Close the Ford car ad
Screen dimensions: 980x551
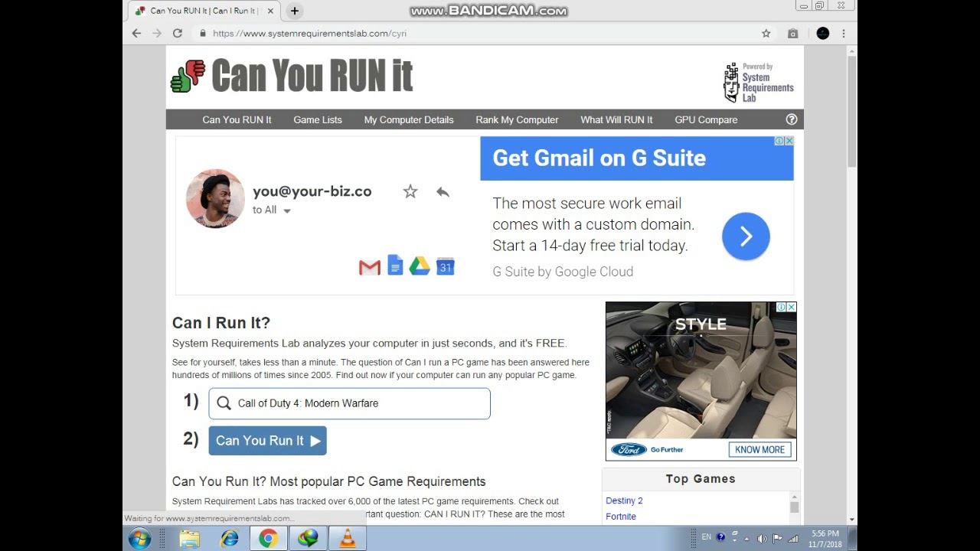tap(792, 307)
